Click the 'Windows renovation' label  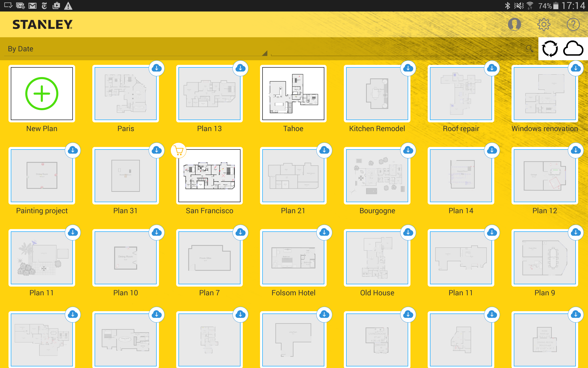(545, 129)
